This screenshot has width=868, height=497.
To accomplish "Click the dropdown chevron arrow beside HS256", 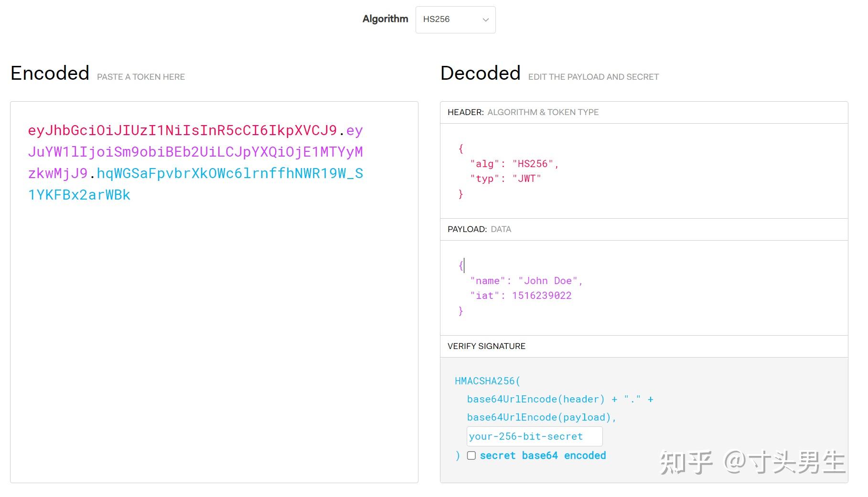I will (x=485, y=20).
